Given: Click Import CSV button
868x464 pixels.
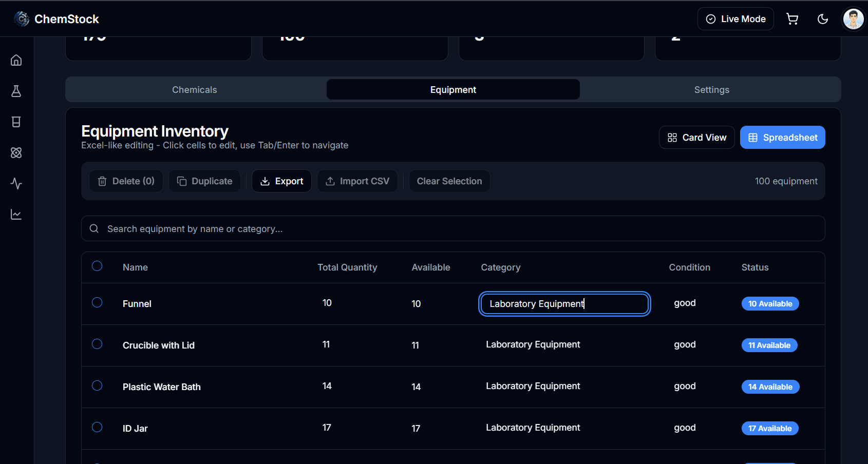Looking at the screenshot, I should pyautogui.click(x=357, y=181).
